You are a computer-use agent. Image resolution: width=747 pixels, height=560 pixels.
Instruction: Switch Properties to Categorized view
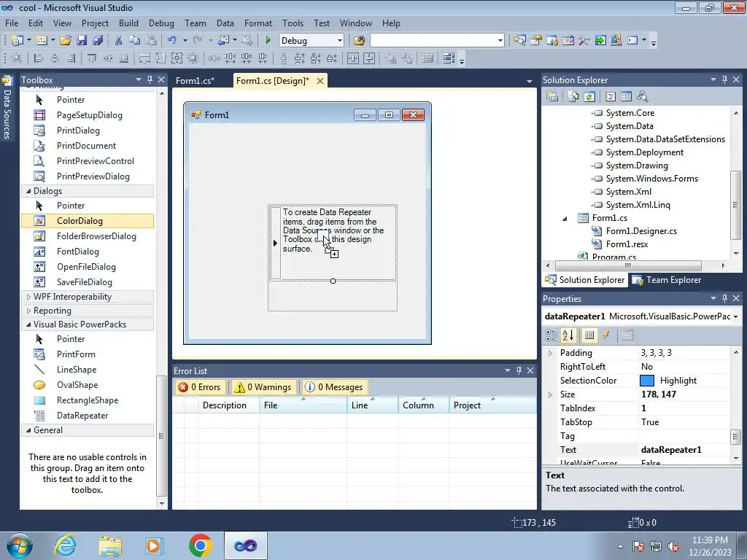pos(551,335)
